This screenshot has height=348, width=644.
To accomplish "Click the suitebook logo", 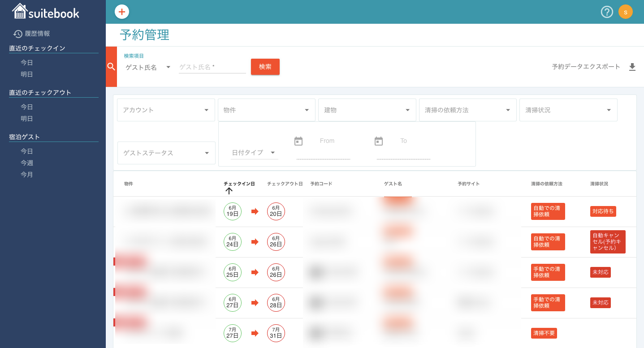I will point(46,11).
